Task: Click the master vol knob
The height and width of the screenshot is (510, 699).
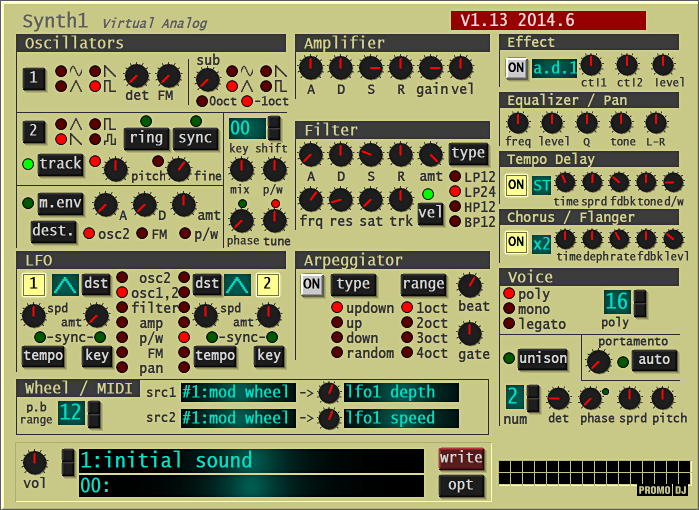Action: tap(35, 462)
